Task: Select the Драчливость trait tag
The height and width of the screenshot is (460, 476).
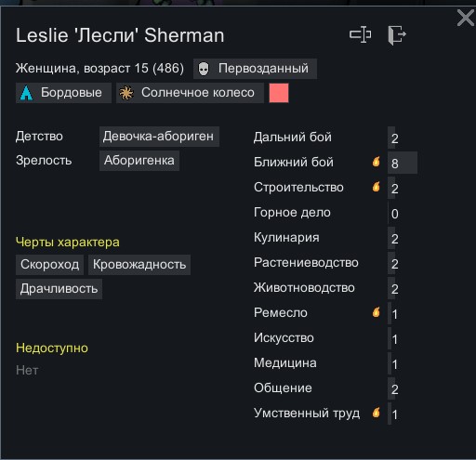Action: pos(59,289)
